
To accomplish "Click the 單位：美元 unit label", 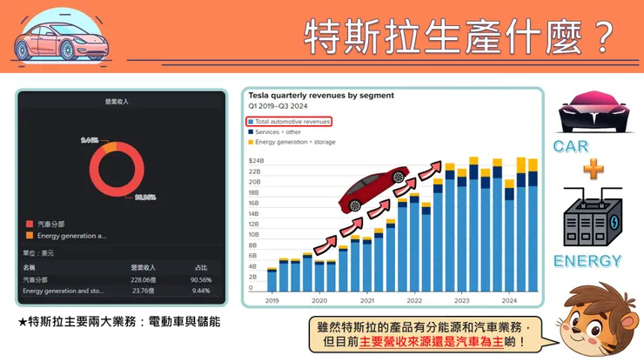I will coord(38,253).
